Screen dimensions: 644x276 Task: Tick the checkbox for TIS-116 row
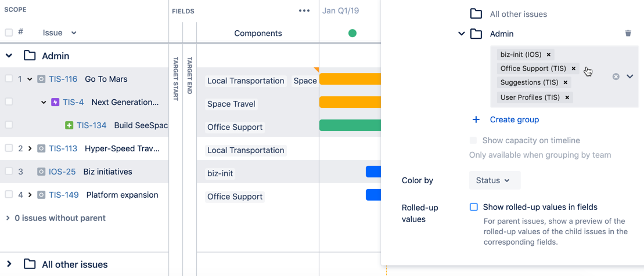(x=9, y=79)
